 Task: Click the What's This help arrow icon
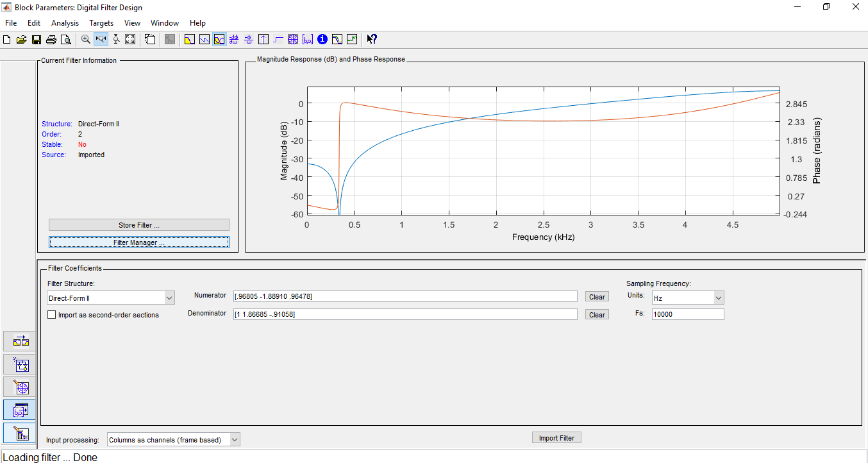(x=372, y=39)
